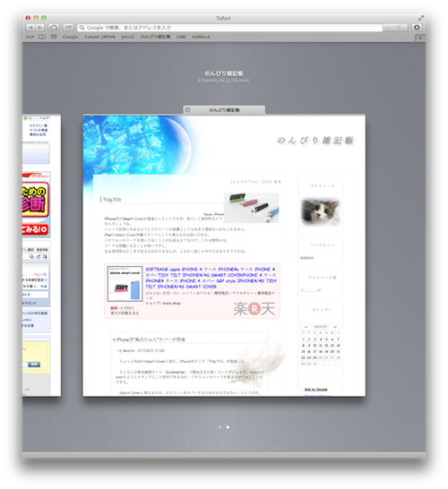Open the Reading List glasses icon
Image resolution: width=448 pixels, height=489 pixels.
(x=30, y=37)
